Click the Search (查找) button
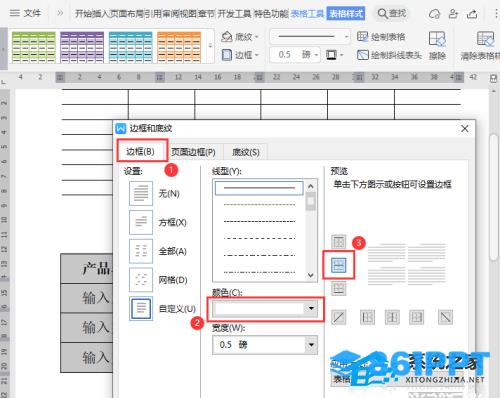 click(x=392, y=14)
